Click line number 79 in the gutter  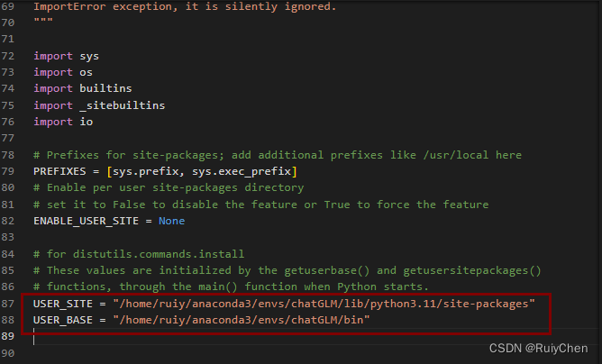click(8, 171)
